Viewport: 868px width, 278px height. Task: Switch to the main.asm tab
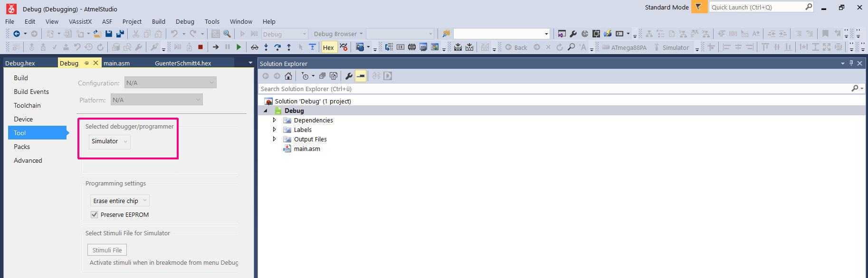click(116, 63)
